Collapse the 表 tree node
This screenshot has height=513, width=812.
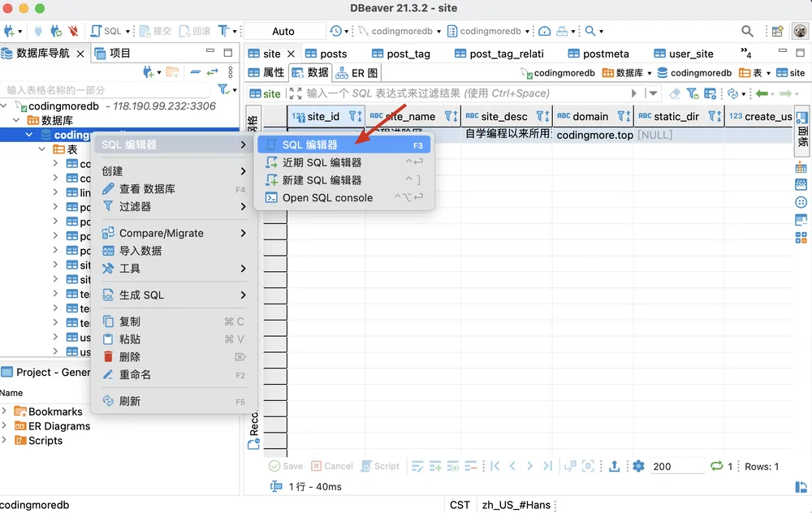[42, 149]
